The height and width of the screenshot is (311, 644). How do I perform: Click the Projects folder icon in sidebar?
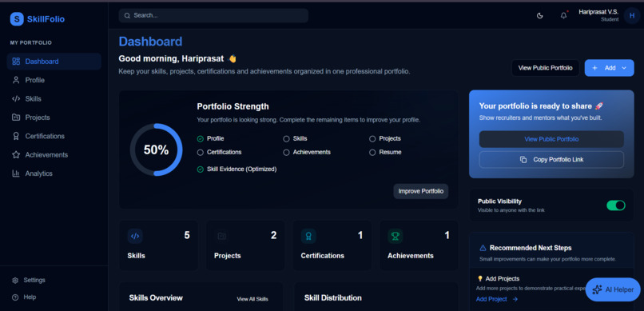[16, 118]
